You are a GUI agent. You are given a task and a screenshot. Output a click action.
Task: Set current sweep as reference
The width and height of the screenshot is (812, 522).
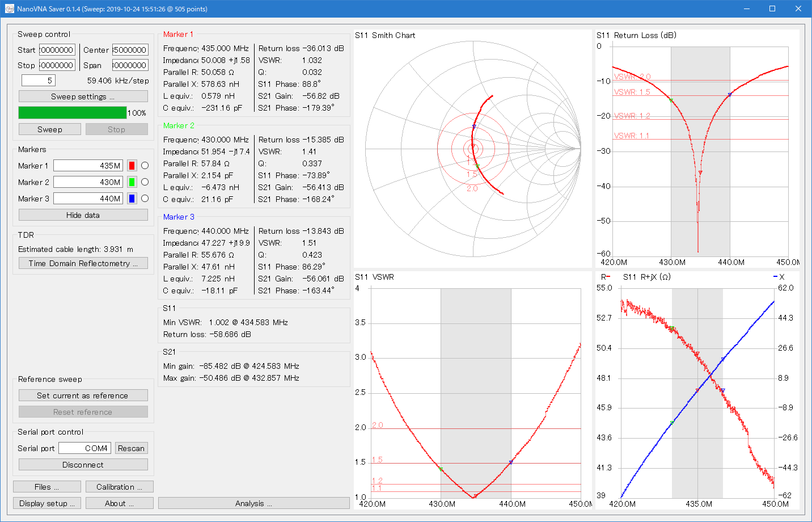pos(83,395)
